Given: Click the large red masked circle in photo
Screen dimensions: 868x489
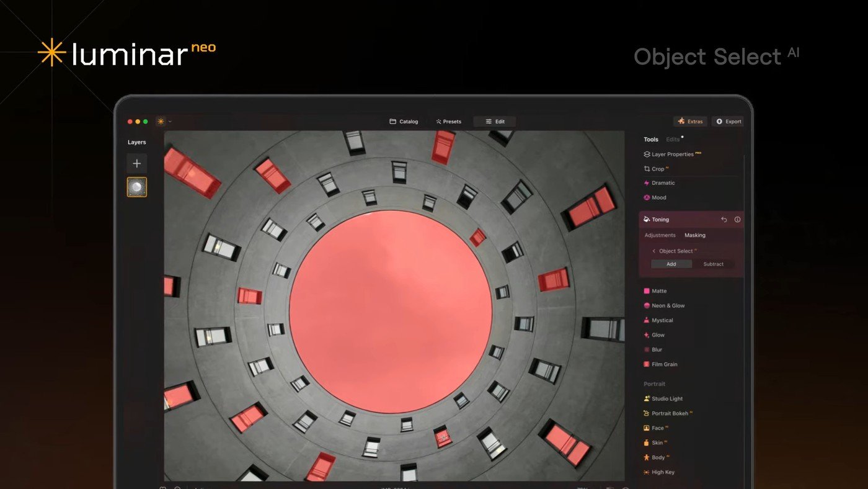Looking at the screenshot, I should coord(391,312).
